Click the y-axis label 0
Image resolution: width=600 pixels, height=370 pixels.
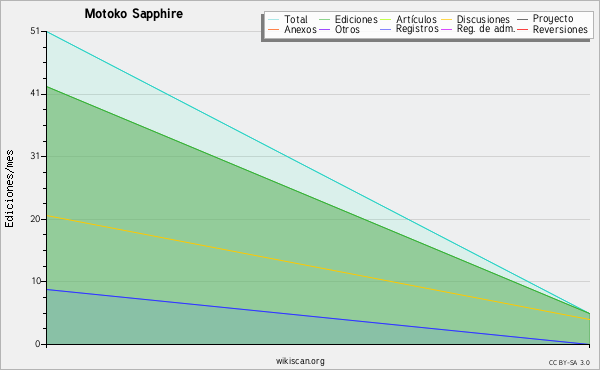click(x=38, y=344)
